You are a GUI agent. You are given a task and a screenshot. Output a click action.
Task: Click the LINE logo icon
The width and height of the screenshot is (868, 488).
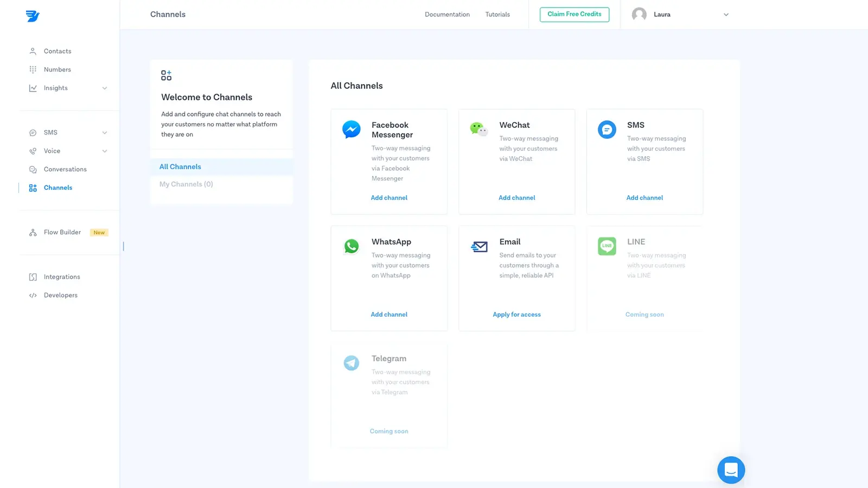[x=607, y=246]
